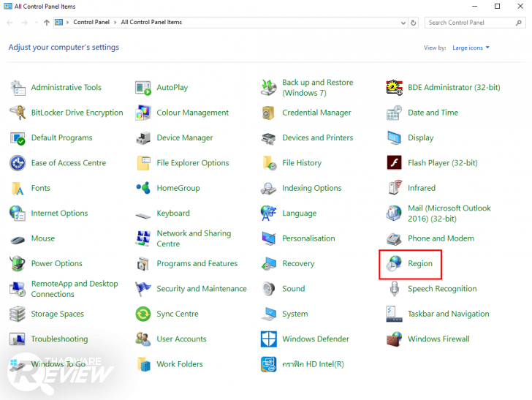532x400 pixels.
Task: Open the AutoPlay icon
Action: click(143, 88)
